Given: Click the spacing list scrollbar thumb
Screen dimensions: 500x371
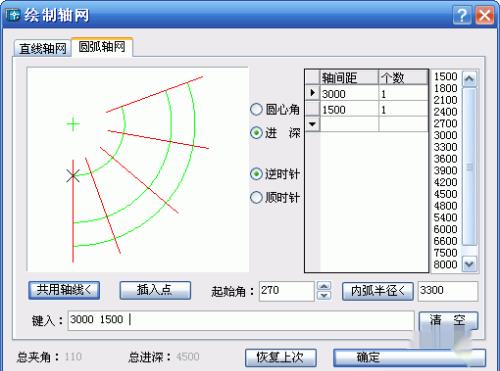Looking at the screenshot, I should click(x=469, y=167).
